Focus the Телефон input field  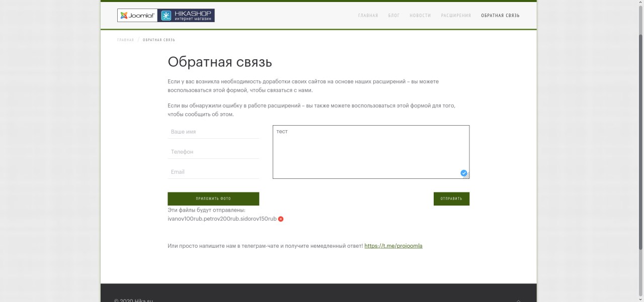click(x=213, y=152)
